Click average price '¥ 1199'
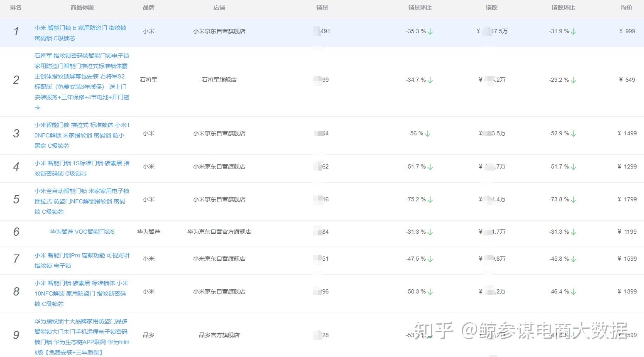The image size is (644, 357). click(627, 232)
